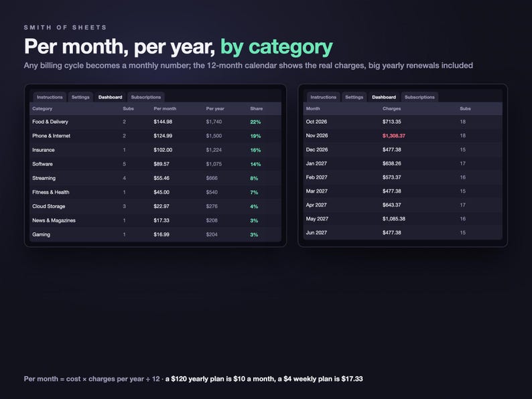Click the $1,075 per year value
The width and height of the screenshot is (532, 399).
click(x=214, y=164)
